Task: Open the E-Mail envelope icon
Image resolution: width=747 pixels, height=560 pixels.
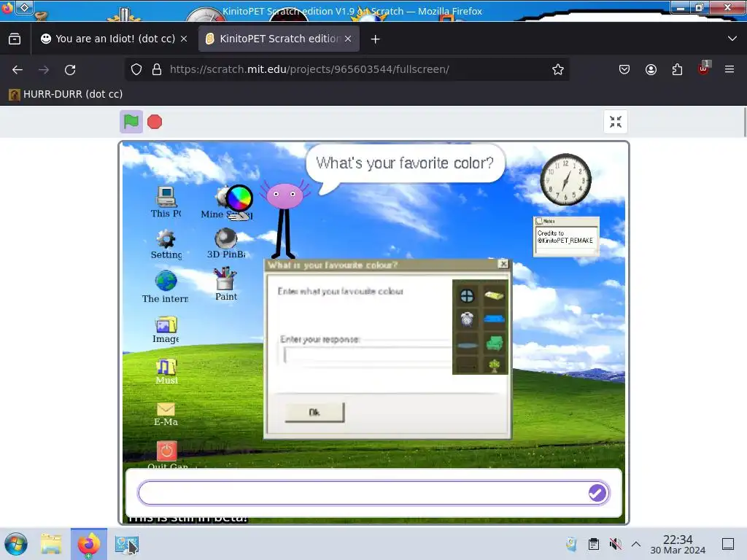Action: pyautogui.click(x=166, y=414)
